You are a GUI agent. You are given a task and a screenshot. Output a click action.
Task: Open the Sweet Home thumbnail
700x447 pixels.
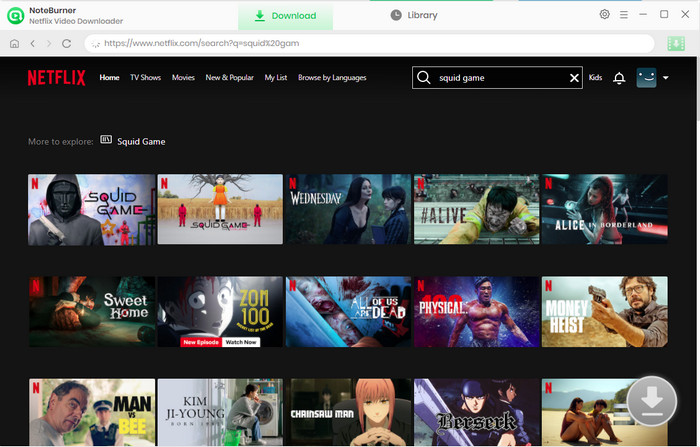point(92,312)
